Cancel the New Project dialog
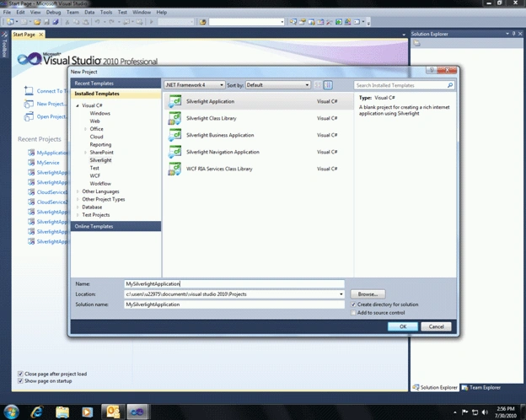Image resolution: width=526 pixels, height=420 pixels. click(x=436, y=326)
